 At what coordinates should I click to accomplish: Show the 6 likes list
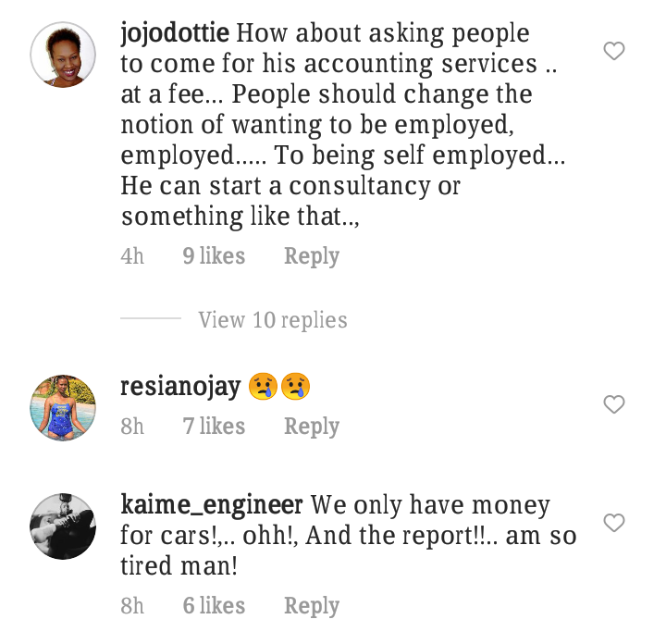tap(214, 605)
